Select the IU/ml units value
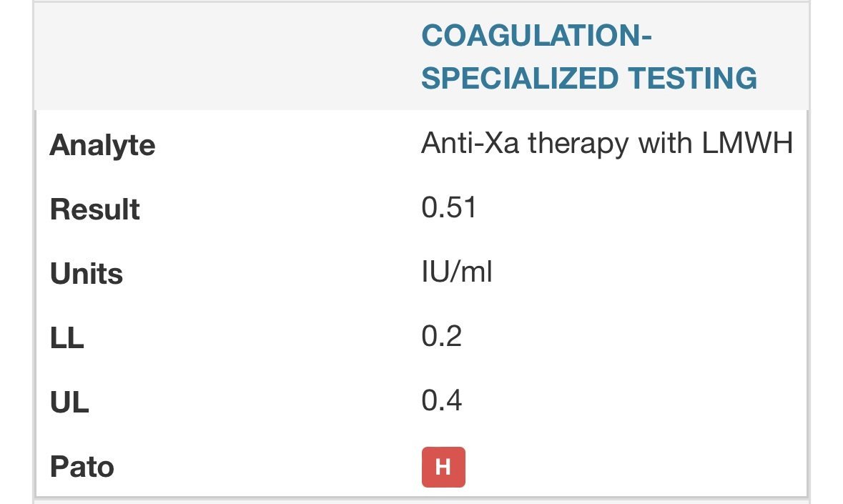This screenshot has height=504, width=843. click(457, 272)
